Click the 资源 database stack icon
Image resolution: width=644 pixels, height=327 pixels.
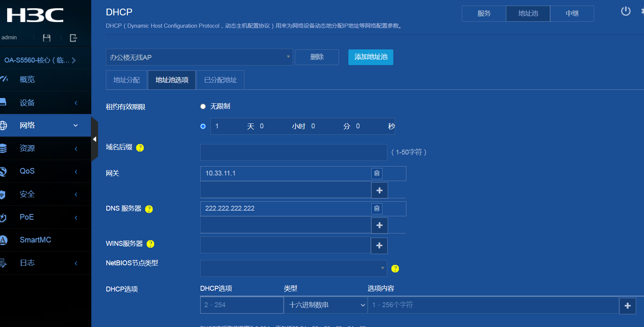coord(3,148)
